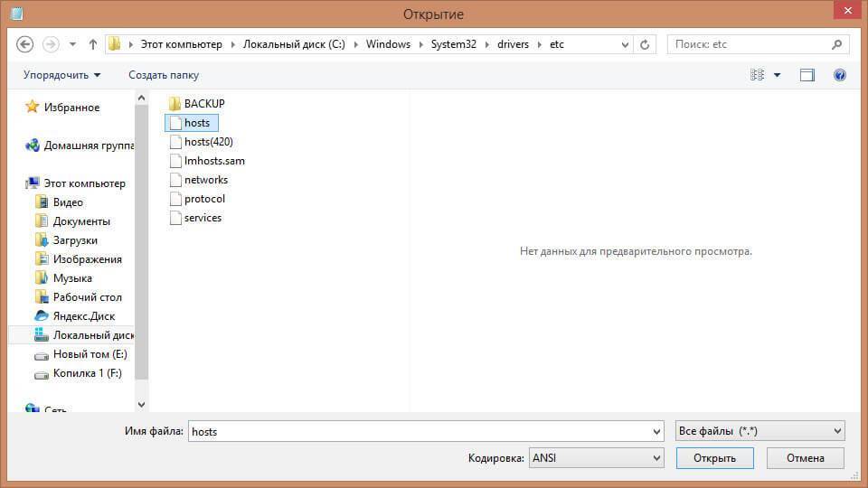The width and height of the screenshot is (868, 488).
Task: Select the lmhosts.sam file
Action: click(x=213, y=161)
